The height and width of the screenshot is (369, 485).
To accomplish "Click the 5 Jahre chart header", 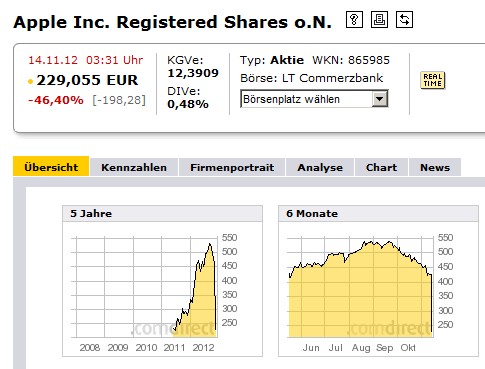I will tap(162, 213).
